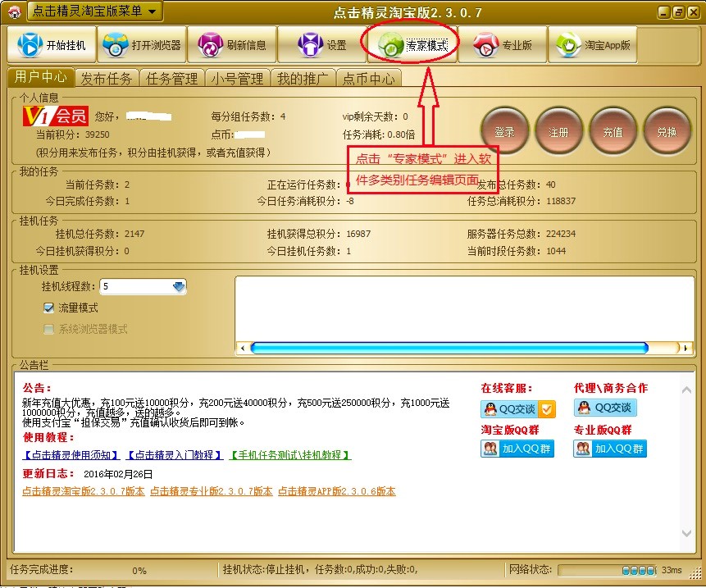
Task: Click the 每分组任务数: 4 text
Action: coord(248,117)
